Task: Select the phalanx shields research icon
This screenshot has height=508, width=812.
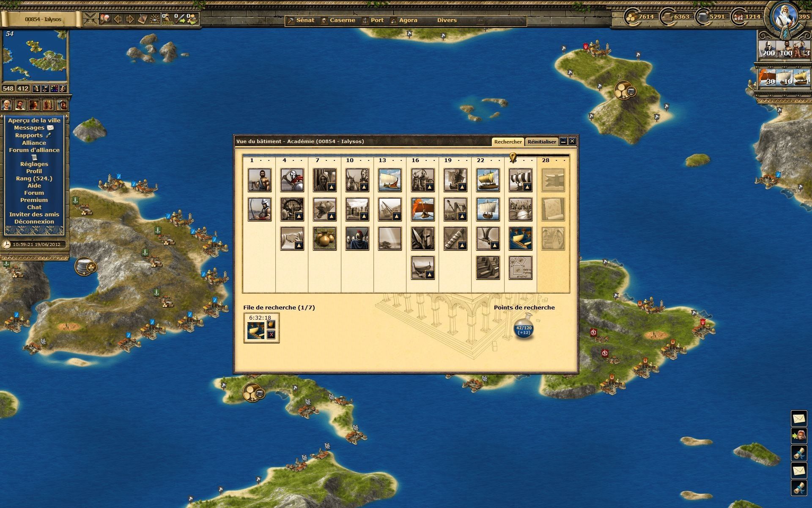Action: (521, 209)
